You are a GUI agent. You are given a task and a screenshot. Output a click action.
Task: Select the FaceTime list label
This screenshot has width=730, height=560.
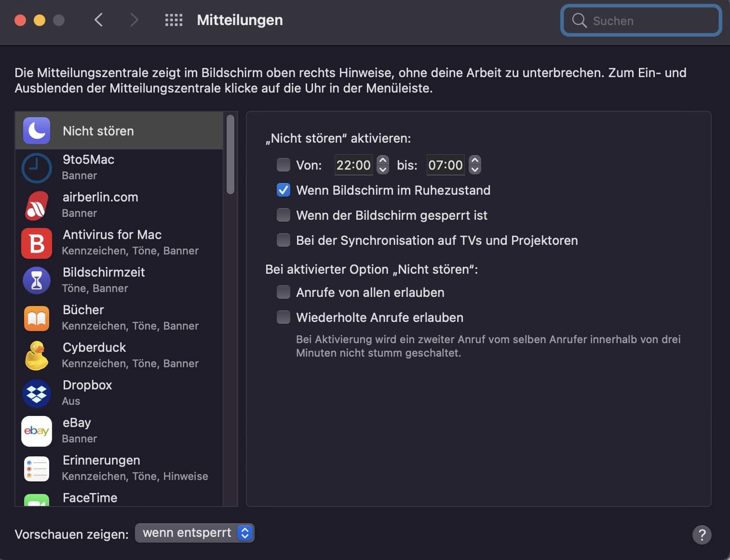[90, 498]
